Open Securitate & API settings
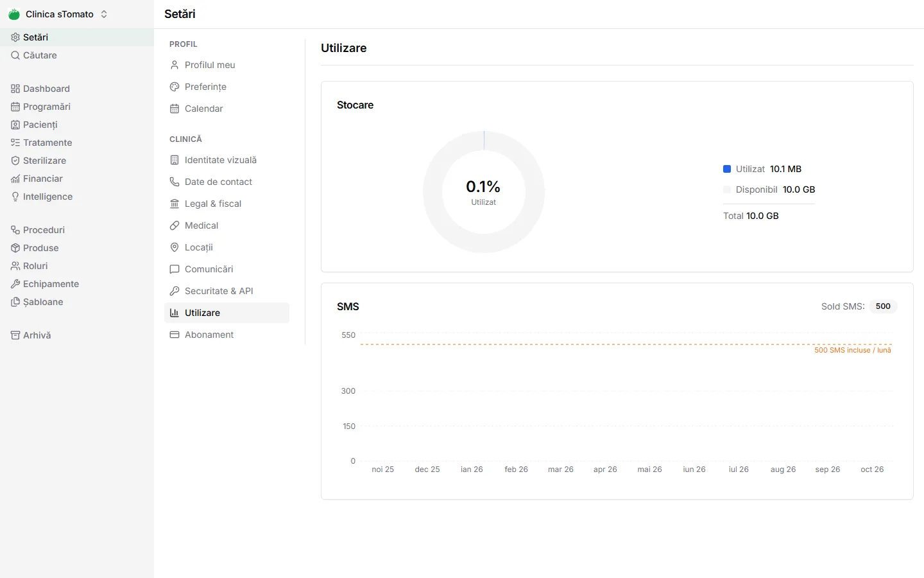 [x=227, y=291]
